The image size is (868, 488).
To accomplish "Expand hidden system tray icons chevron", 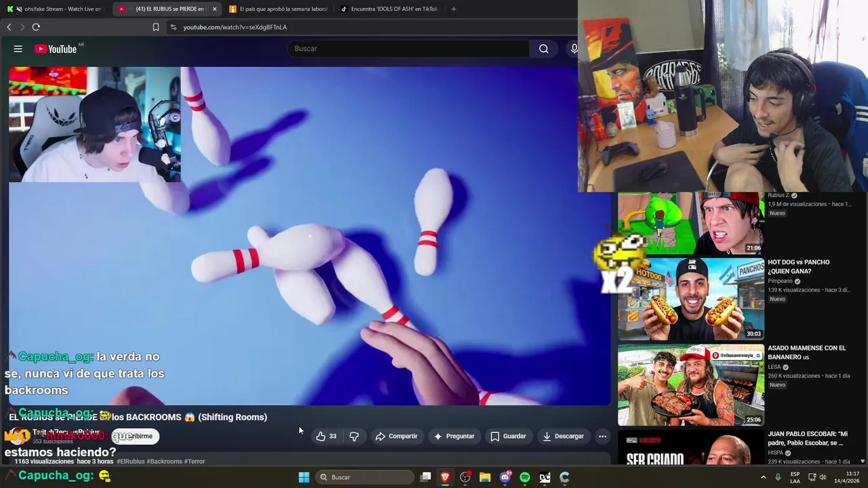I will 764,477.
